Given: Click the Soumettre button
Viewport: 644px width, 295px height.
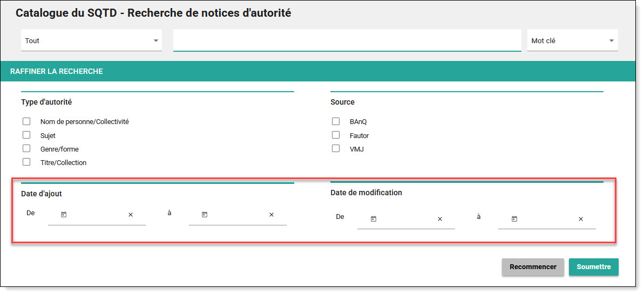Looking at the screenshot, I should 593,267.
